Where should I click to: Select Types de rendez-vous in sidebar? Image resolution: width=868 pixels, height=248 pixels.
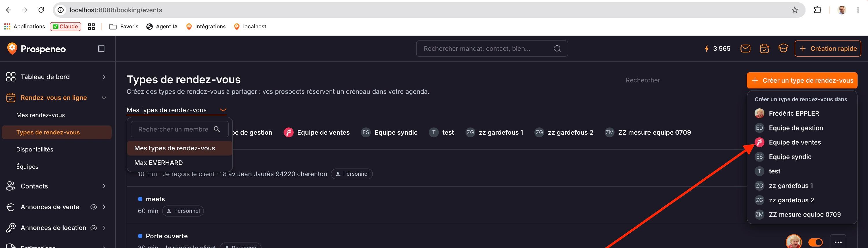click(x=57, y=132)
